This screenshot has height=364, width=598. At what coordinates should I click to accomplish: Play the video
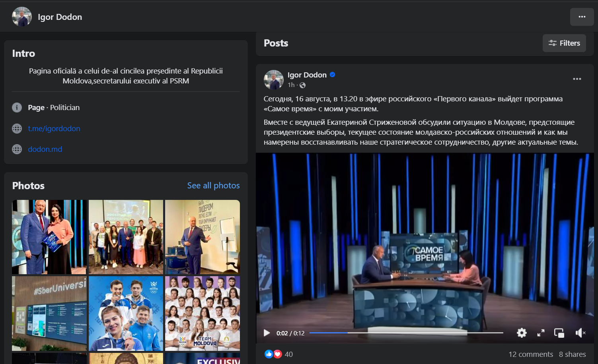point(267,333)
